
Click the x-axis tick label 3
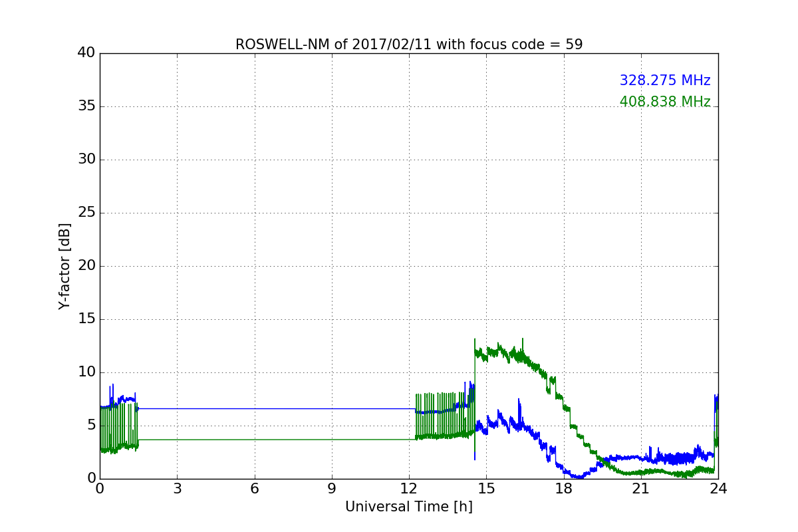(177, 489)
